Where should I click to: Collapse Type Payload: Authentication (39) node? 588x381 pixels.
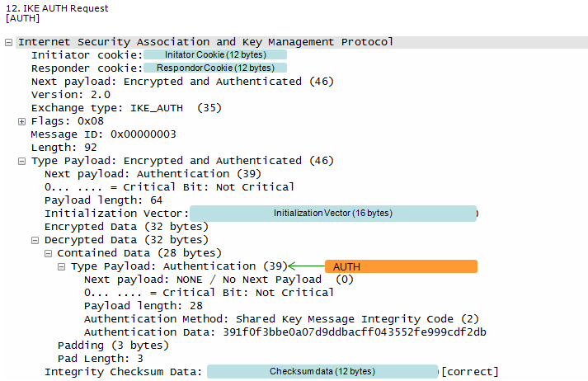tap(61, 266)
